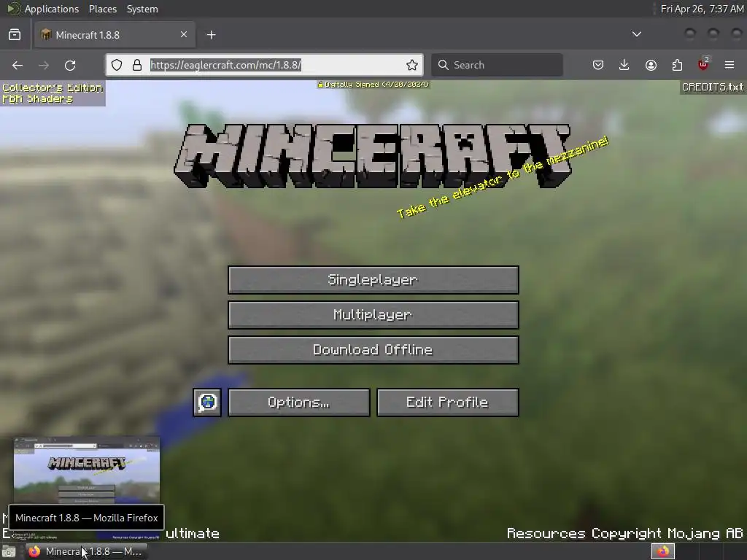Open the System menu
This screenshot has width=747, height=560.
pos(142,9)
